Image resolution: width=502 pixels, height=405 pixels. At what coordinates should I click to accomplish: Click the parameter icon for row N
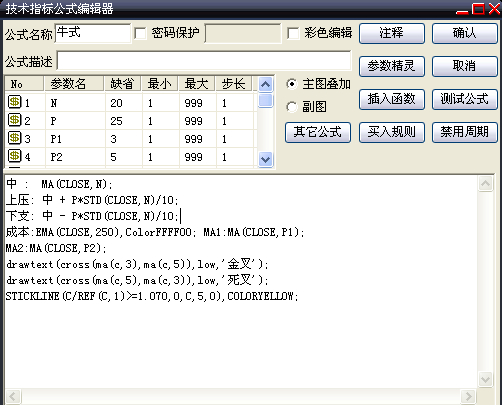click(14, 102)
